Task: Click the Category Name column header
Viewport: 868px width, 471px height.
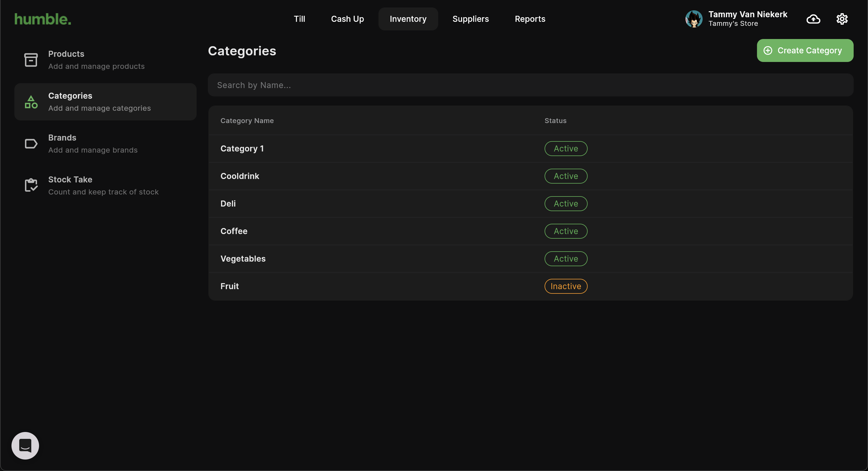Action: click(247, 120)
